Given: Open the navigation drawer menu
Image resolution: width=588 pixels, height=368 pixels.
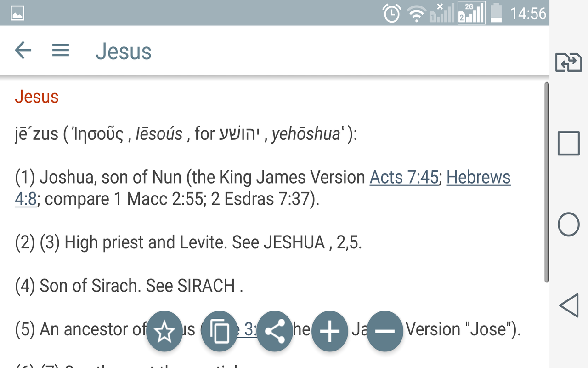Looking at the screenshot, I should (60, 51).
